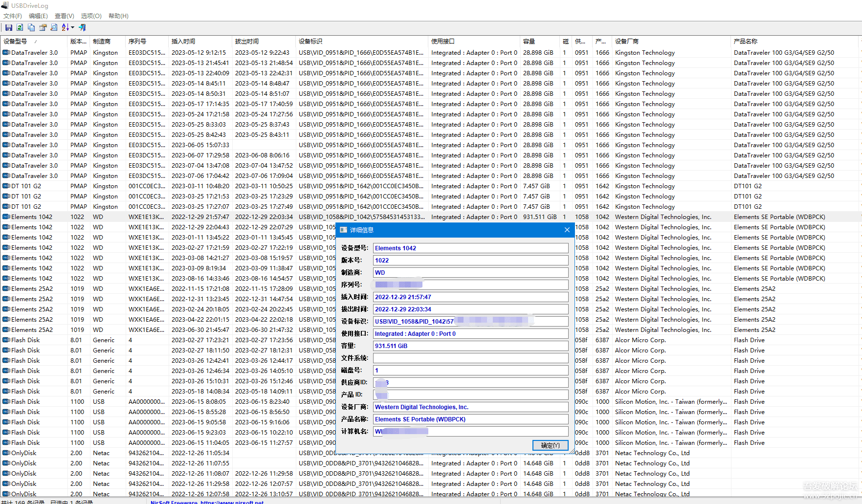
Task: Click the Refresh toolbar icon
Action: [x=20, y=28]
